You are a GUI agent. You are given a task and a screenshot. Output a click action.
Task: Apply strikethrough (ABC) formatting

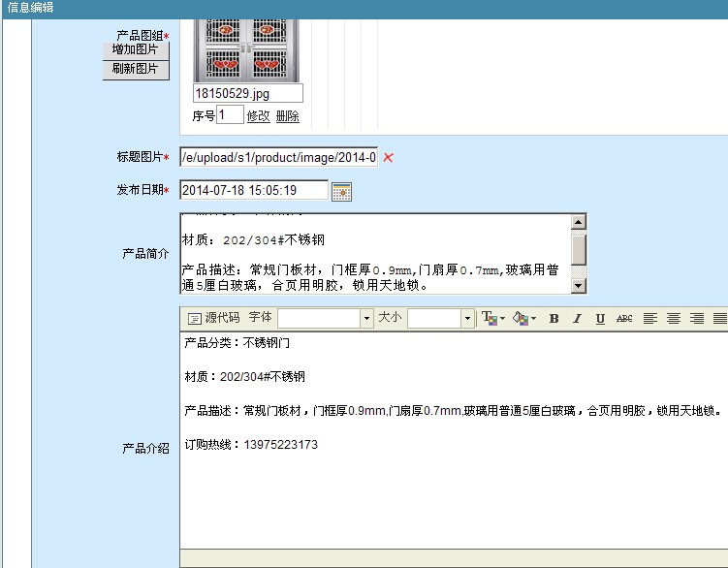tap(624, 318)
